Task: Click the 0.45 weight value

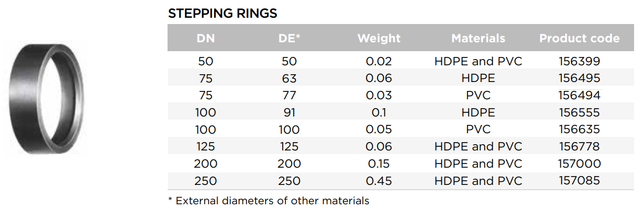Action: (x=379, y=181)
